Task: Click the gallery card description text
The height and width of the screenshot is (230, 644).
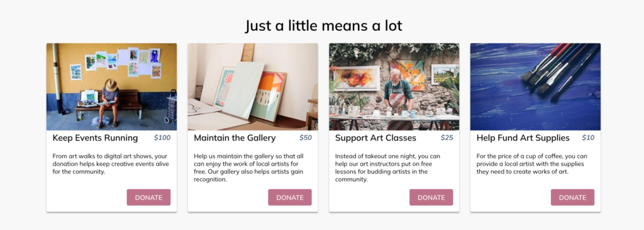Action: point(249,168)
